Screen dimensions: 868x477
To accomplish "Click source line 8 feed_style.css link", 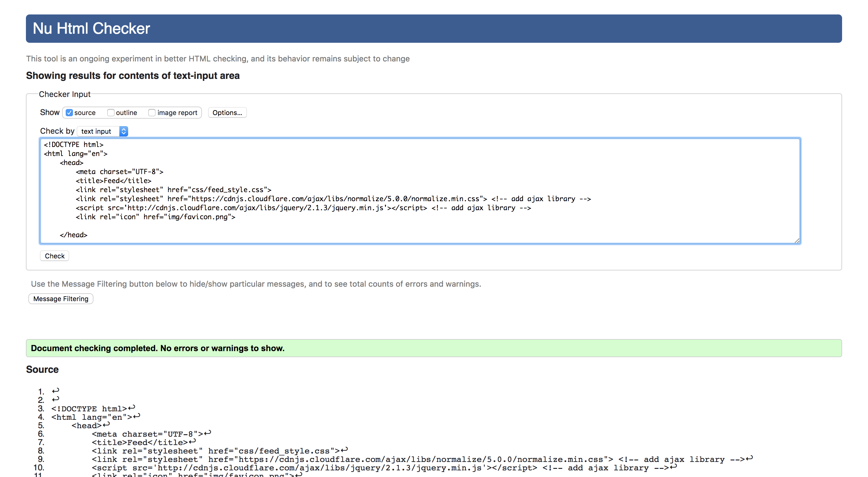I will point(216,451).
